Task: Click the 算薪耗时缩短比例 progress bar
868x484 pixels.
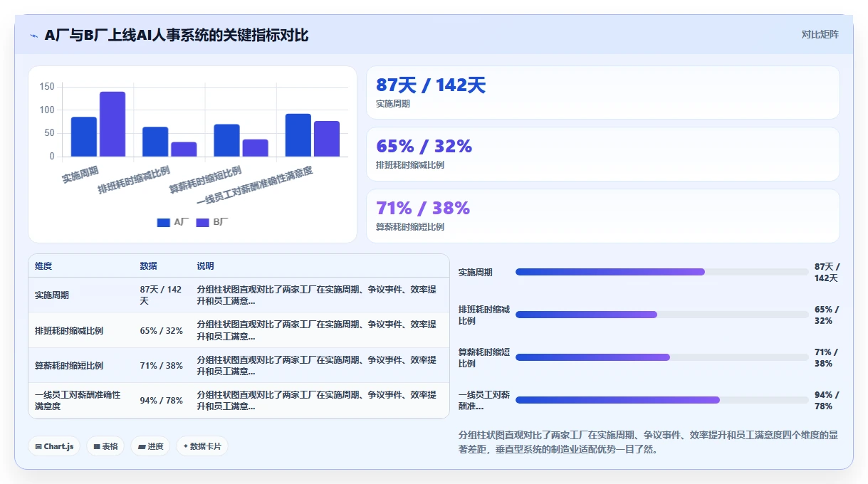Action: pos(662,357)
